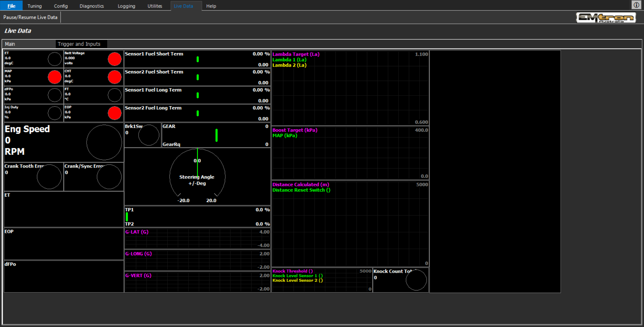Click the ET history graph panel
The image size is (644, 327).
coord(64,209)
